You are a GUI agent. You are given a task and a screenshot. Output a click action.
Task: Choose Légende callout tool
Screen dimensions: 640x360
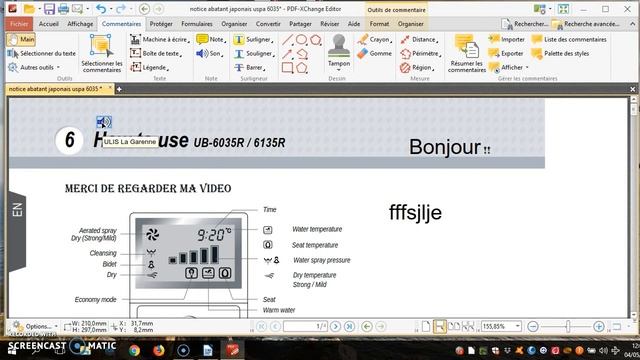pos(149,67)
